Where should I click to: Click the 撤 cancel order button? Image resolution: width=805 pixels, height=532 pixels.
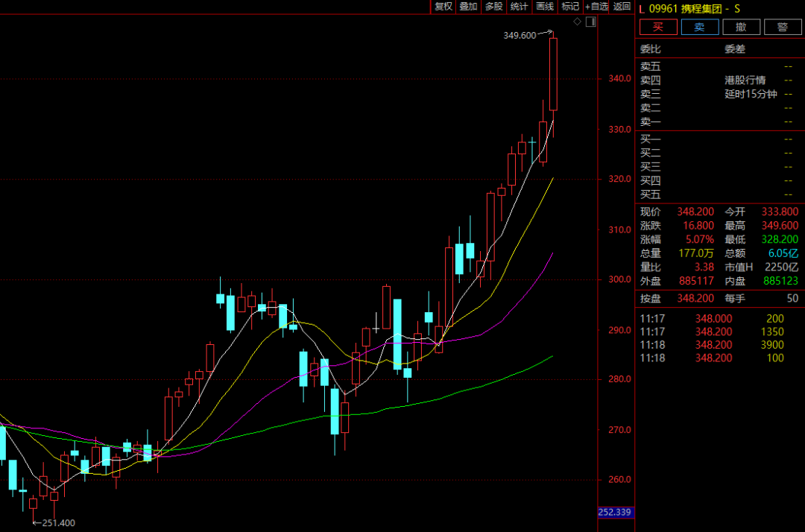click(x=742, y=27)
